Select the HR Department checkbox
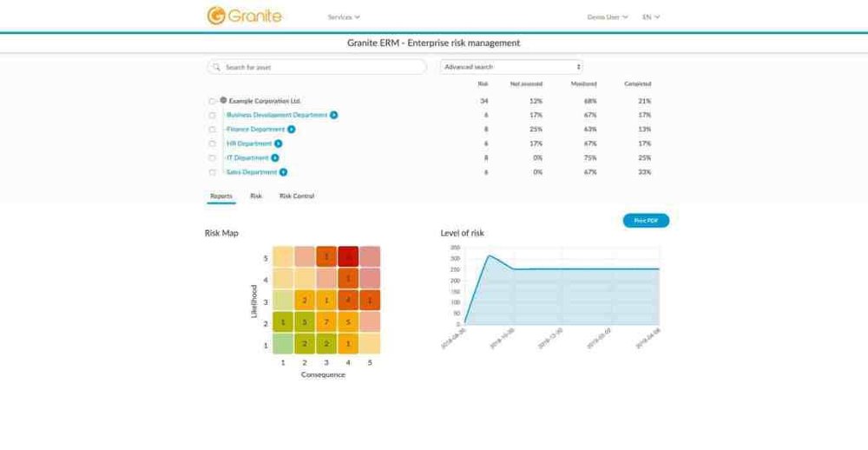The width and height of the screenshot is (868, 450). click(x=212, y=143)
